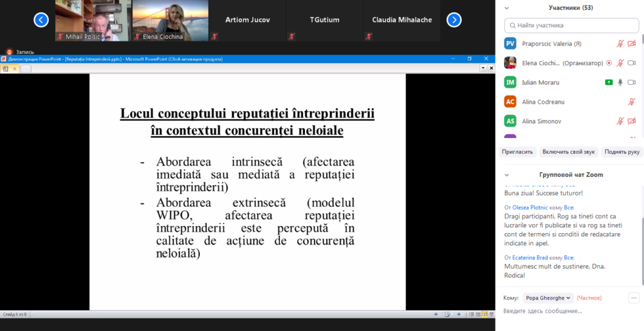This screenshot has height=331, width=644.
Task: Switch to Normal view icon in PowerPoint
Action: [x=471, y=314]
